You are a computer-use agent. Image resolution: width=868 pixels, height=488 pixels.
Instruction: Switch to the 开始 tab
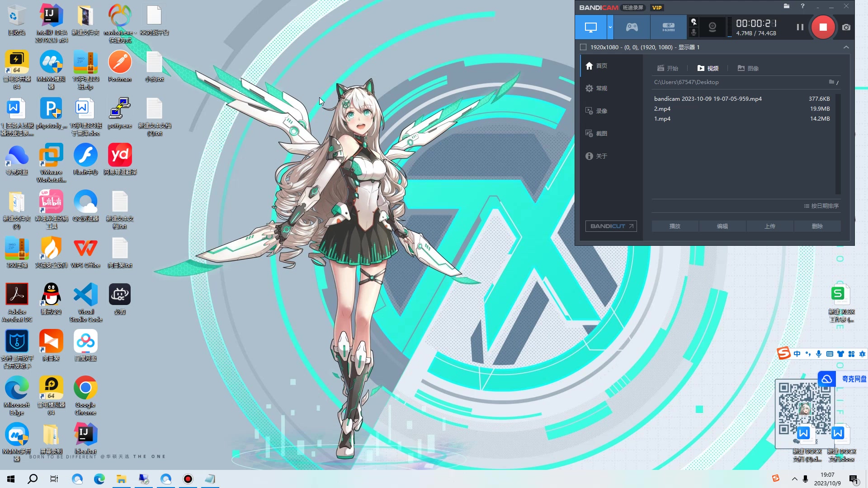(668, 68)
